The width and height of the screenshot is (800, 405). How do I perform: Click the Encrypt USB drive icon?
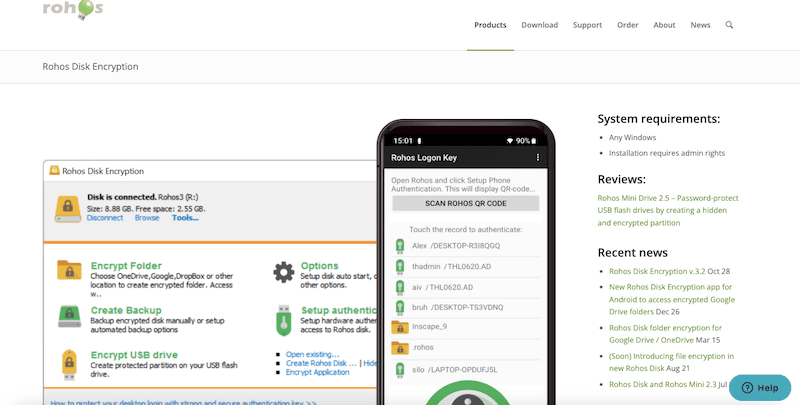[x=69, y=364]
